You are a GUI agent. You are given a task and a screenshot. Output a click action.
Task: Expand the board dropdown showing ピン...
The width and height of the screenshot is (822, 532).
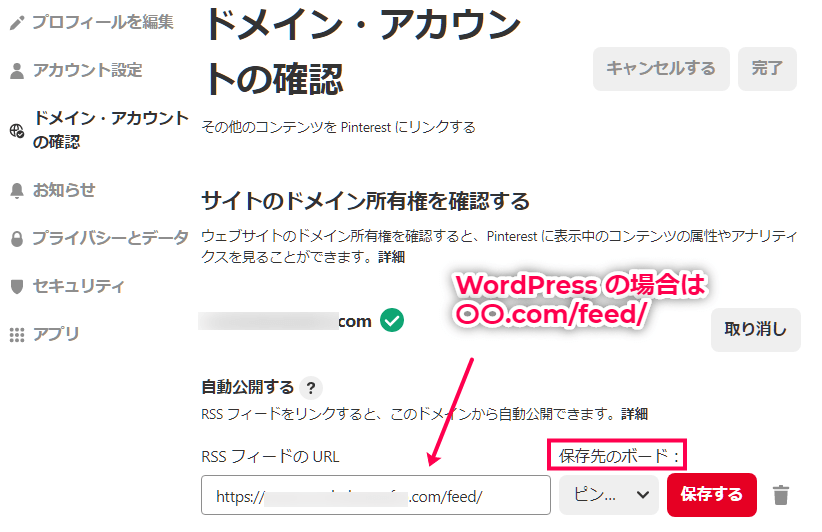pos(609,495)
